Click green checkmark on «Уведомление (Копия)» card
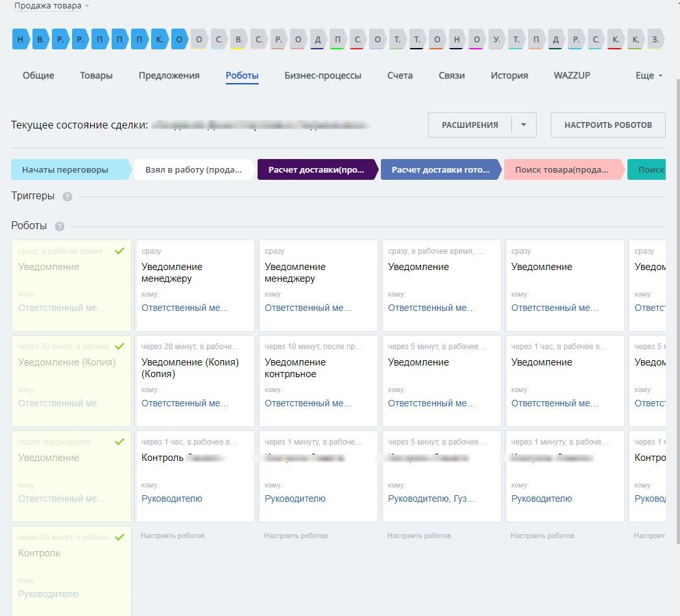This screenshot has width=680, height=616. (119, 347)
